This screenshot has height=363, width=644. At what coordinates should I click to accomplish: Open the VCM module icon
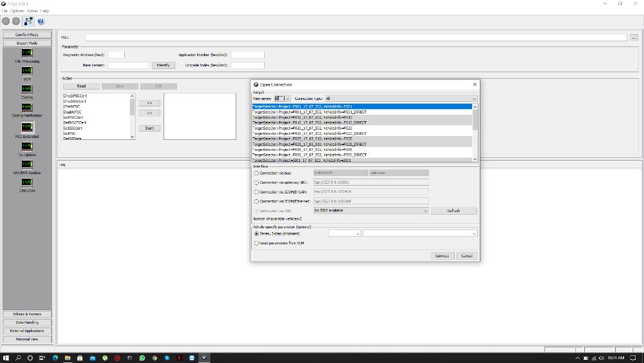click(27, 71)
